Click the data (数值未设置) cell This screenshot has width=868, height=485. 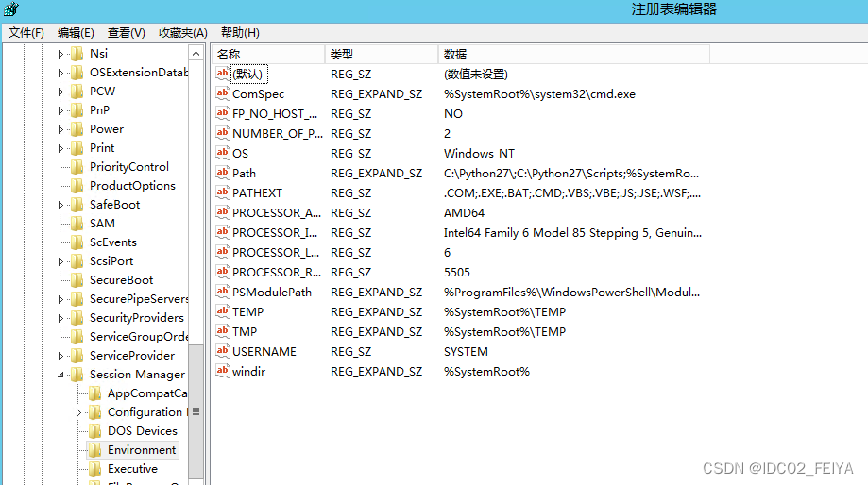(475, 75)
